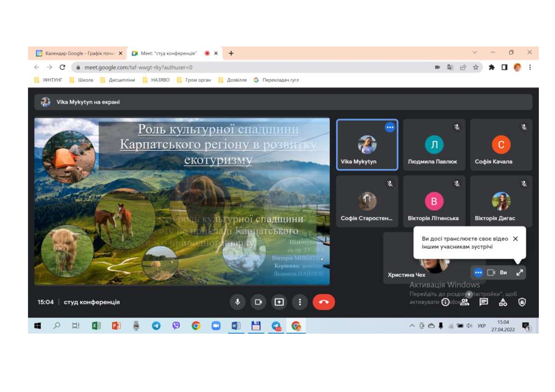
Task: Open Chrome extensions puzzle icon
Action: [x=491, y=67]
